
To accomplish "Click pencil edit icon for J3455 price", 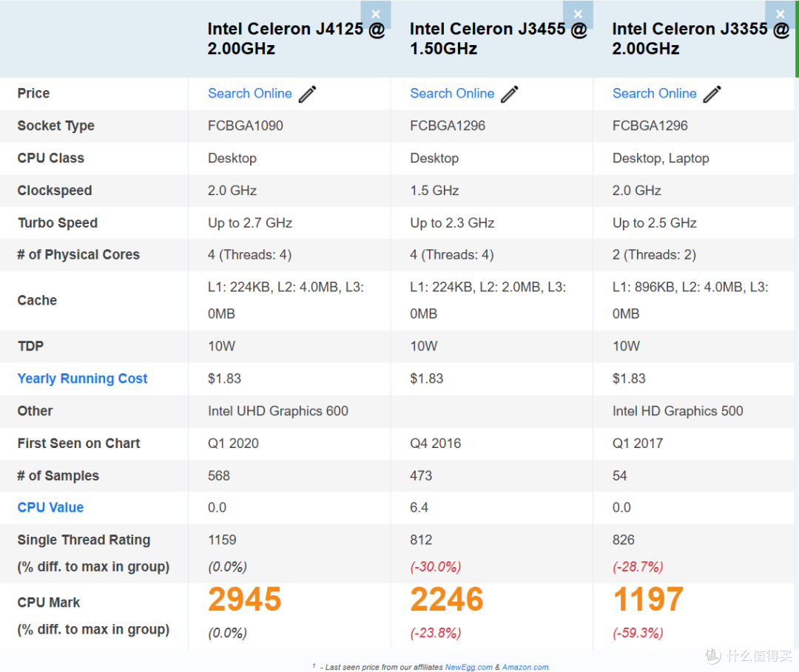I will pyautogui.click(x=510, y=94).
